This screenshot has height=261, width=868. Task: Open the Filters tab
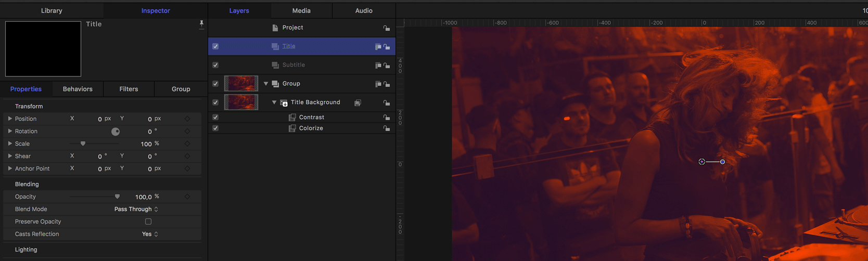[129, 89]
